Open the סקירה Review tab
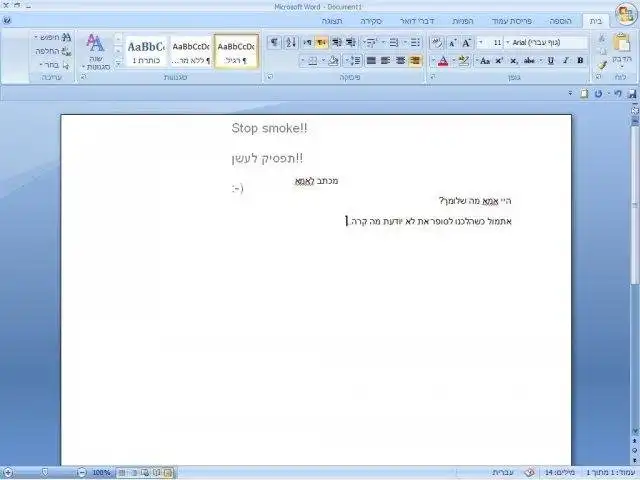 point(371,21)
